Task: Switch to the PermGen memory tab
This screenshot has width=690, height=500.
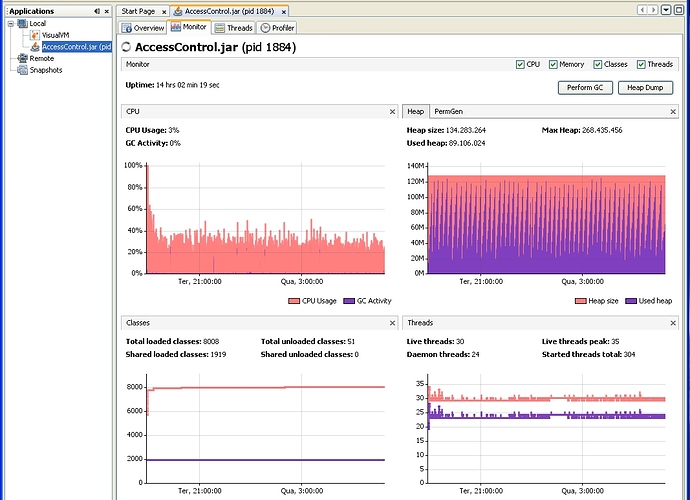Action: [x=448, y=112]
